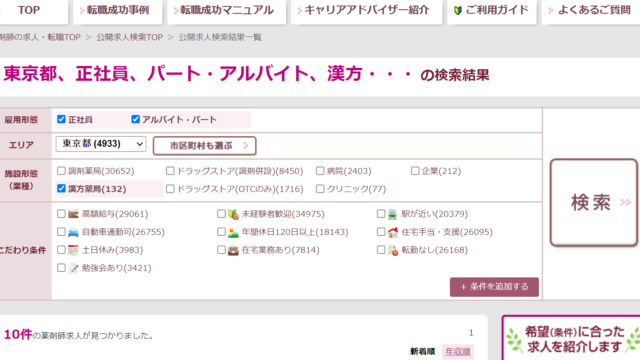Uncheck the 正社員 checkbox
640x360 pixels.
[61, 119]
